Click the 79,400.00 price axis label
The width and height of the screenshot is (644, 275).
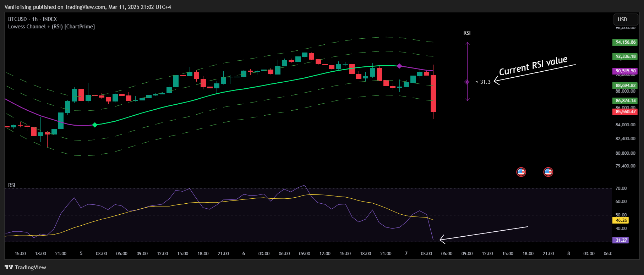pyautogui.click(x=625, y=166)
